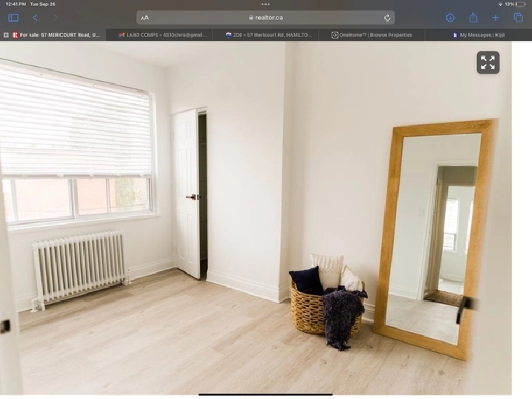Open the AA reader view menu

pos(145,18)
